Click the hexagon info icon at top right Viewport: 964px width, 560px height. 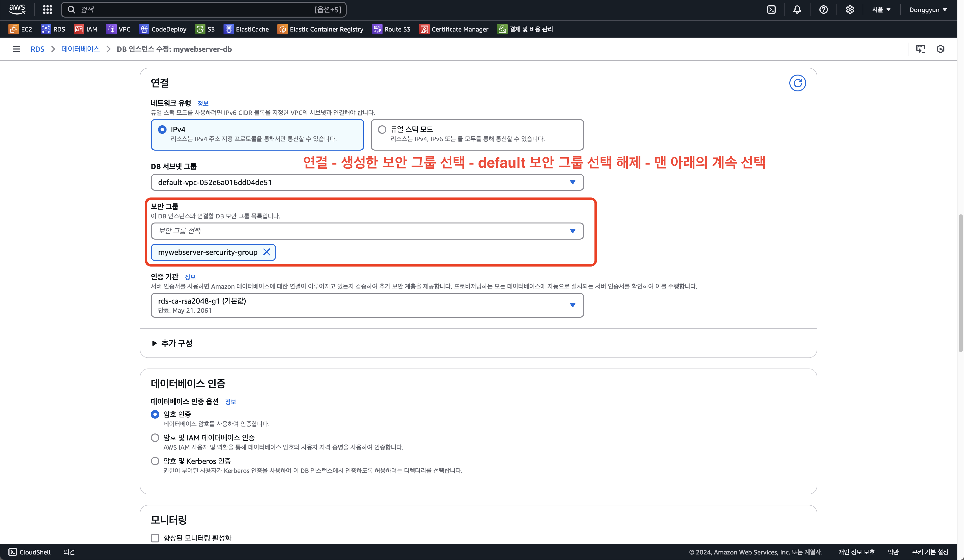(x=941, y=49)
